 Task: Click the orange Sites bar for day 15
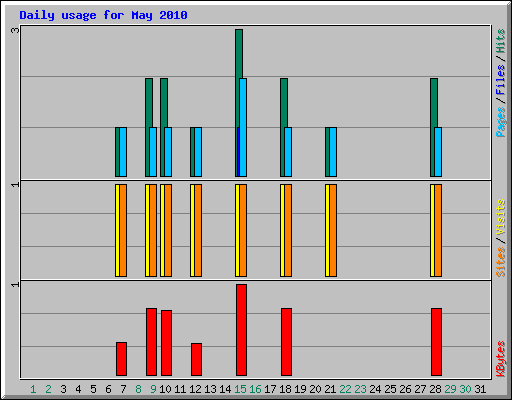coord(243,230)
